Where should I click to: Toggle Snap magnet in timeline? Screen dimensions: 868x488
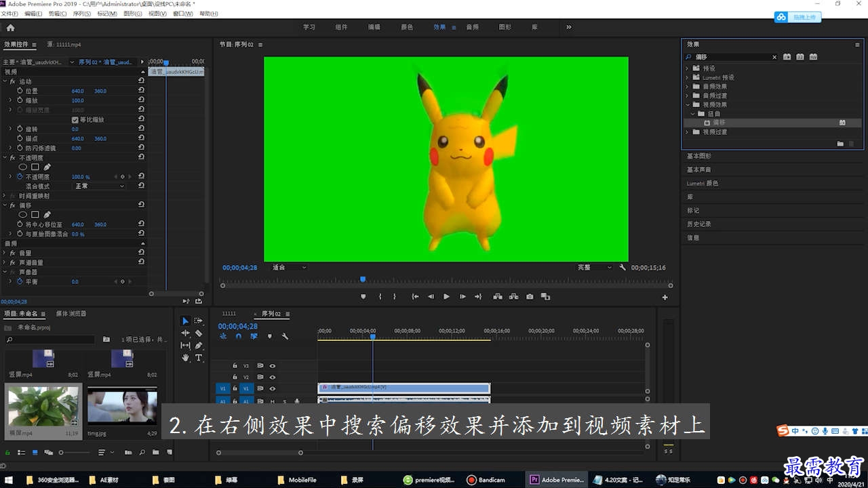pyautogui.click(x=239, y=336)
